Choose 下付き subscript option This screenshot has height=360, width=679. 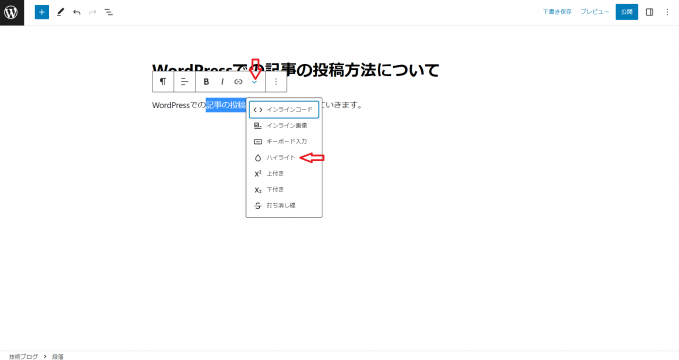[284, 190]
